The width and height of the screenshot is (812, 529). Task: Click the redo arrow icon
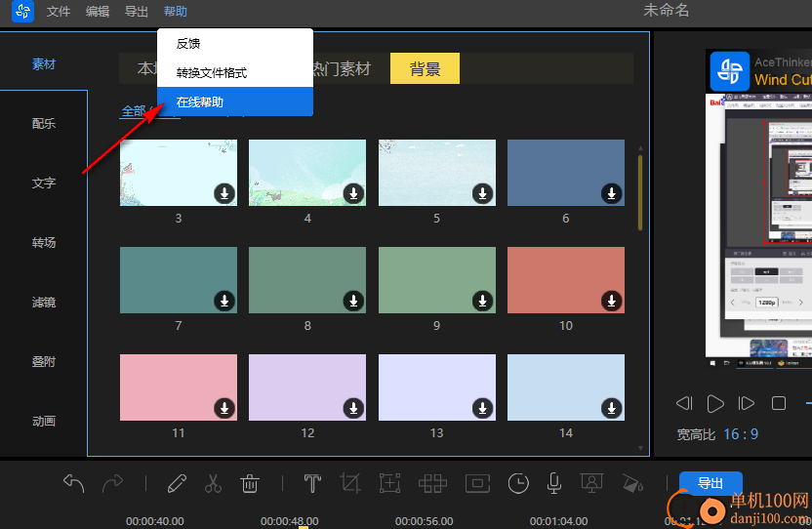coord(112,483)
